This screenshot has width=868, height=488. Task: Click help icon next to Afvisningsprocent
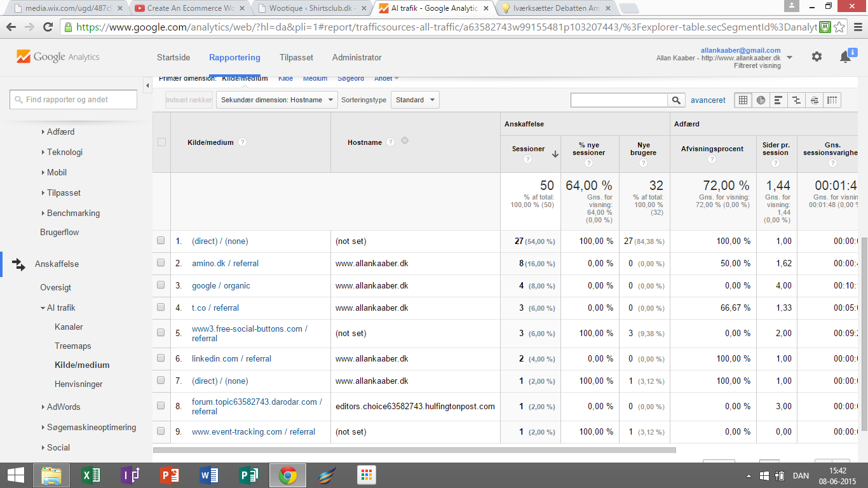coord(712,159)
